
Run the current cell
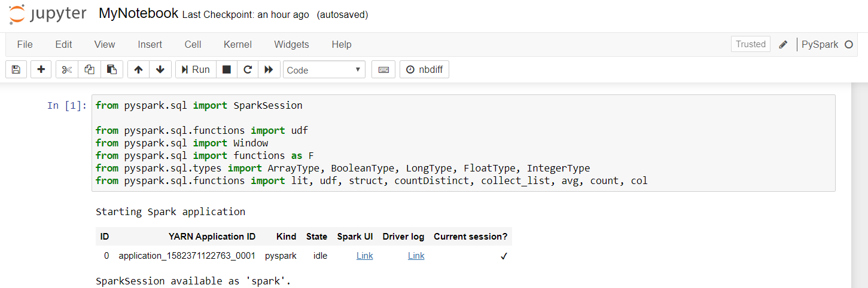[195, 69]
